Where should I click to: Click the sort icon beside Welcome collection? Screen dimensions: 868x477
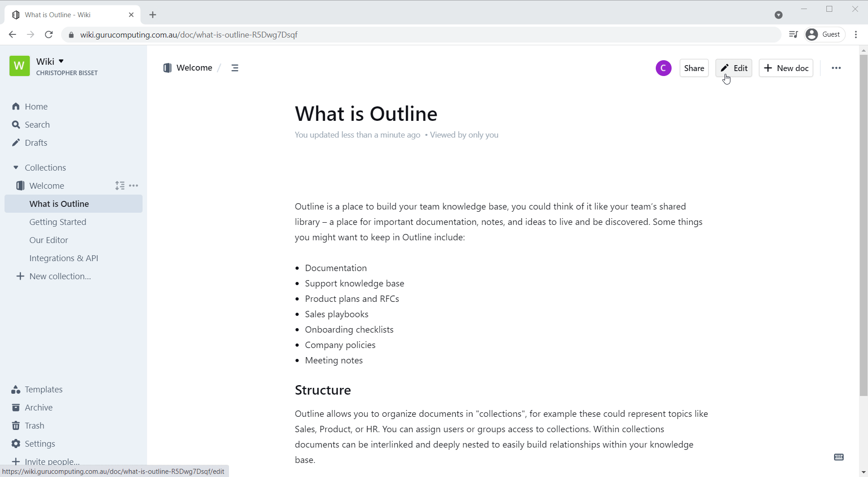click(x=119, y=186)
